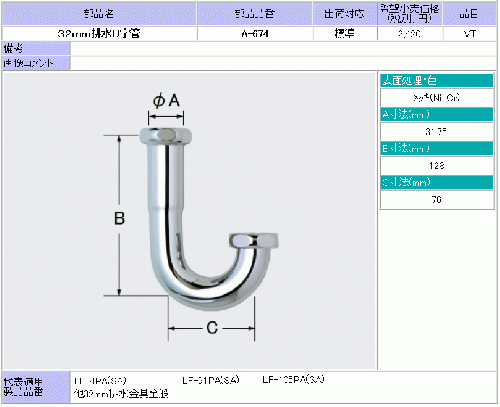Screen dimensions: 500x407
Task: Click the standard shipping value cell
Action: click(x=344, y=34)
